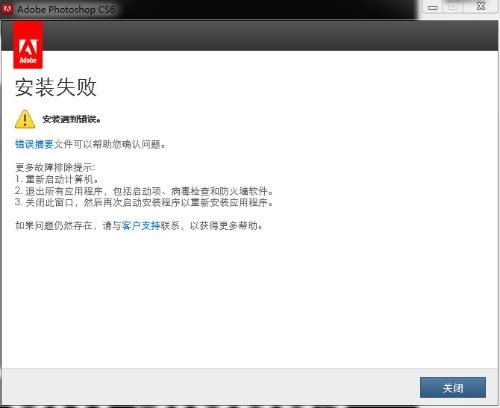
Task: Open the 客户支持 link
Action: [x=141, y=226]
